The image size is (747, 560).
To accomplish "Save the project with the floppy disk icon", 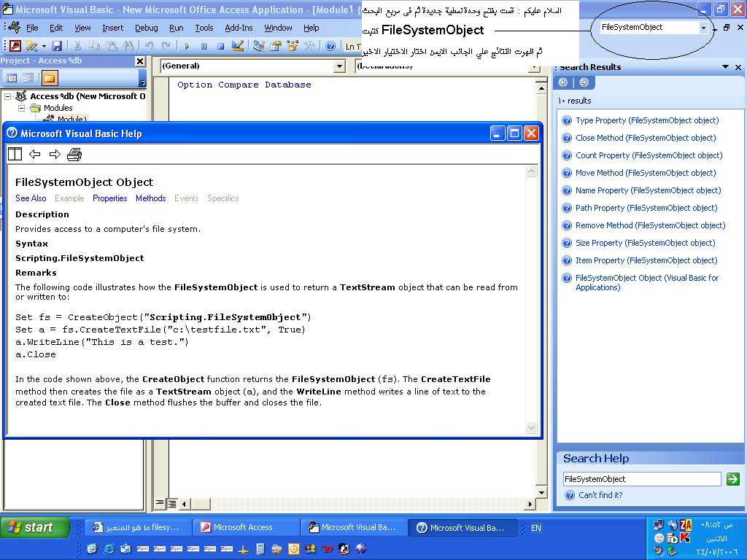I will [x=57, y=46].
